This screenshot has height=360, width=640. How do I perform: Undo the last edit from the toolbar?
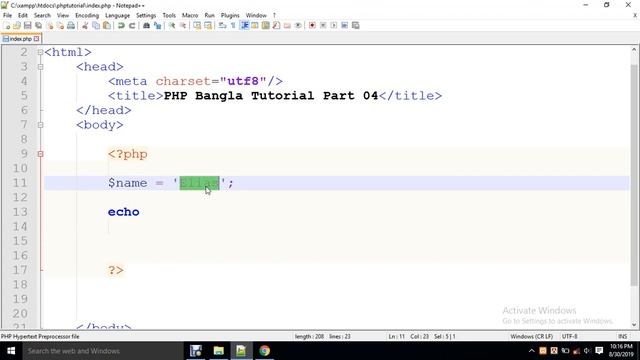[121, 25]
